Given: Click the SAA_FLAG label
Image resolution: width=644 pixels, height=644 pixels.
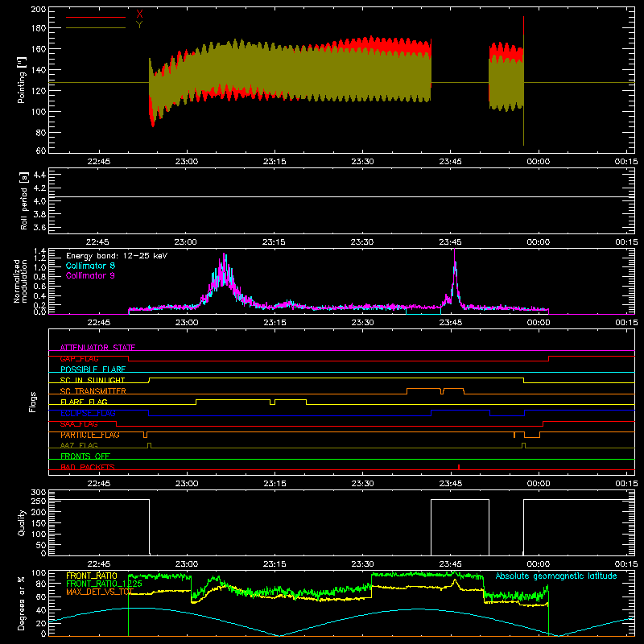Looking at the screenshot, I should click(79, 423).
